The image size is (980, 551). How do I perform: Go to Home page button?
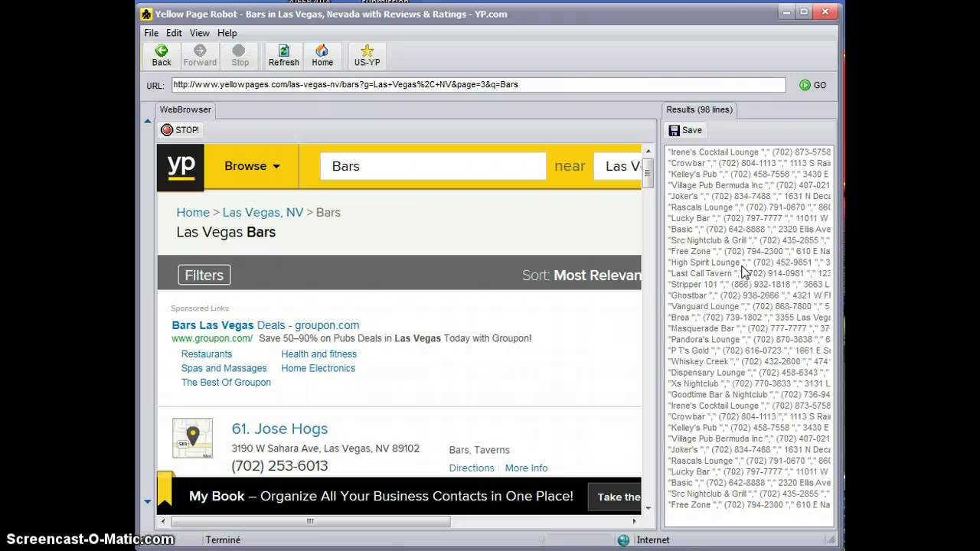[x=322, y=56]
